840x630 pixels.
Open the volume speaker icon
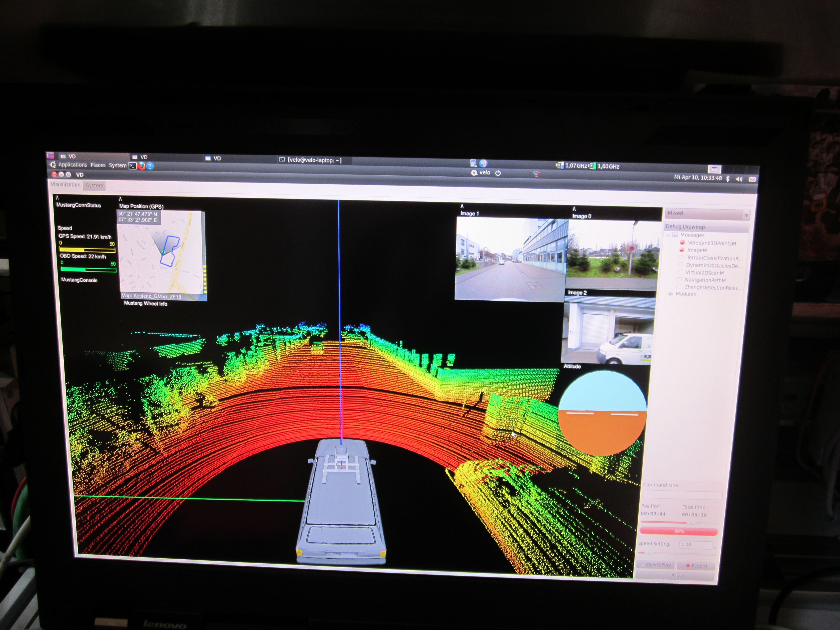pyautogui.click(x=739, y=179)
